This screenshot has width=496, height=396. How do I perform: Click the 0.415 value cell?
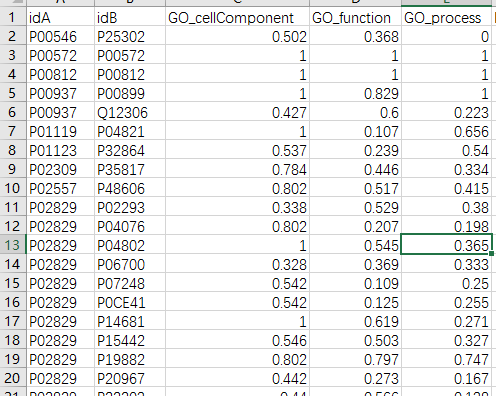point(447,188)
